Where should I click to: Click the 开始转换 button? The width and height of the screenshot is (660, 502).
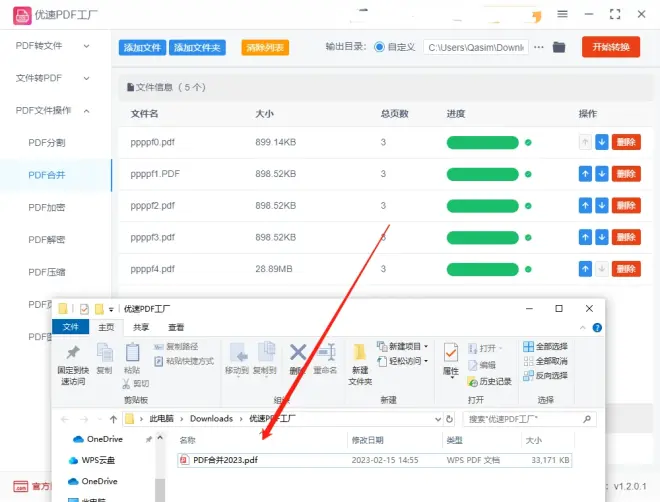[x=611, y=47]
